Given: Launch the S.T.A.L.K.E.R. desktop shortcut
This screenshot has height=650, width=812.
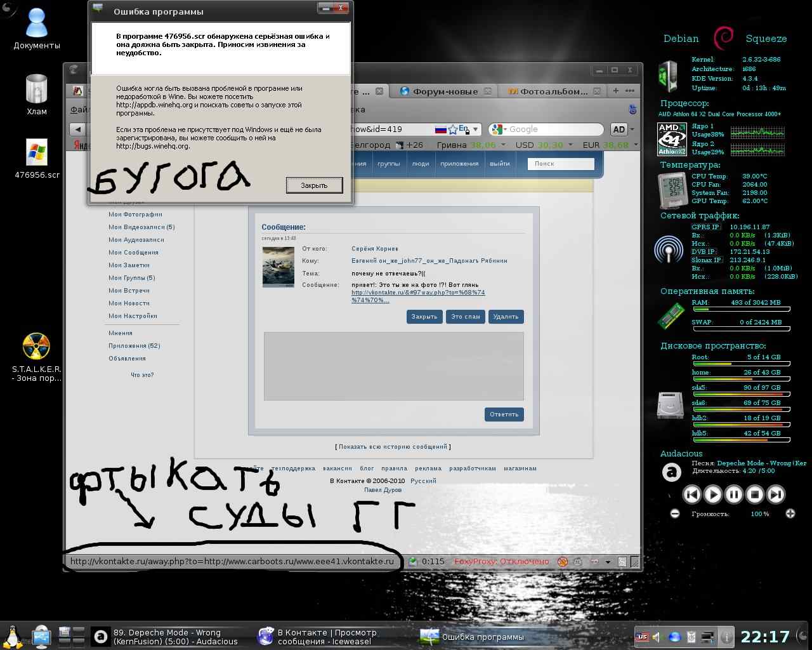Looking at the screenshot, I should coord(36,357).
